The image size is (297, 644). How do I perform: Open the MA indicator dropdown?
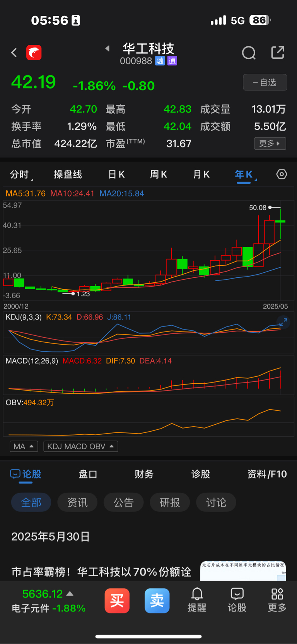click(x=24, y=446)
